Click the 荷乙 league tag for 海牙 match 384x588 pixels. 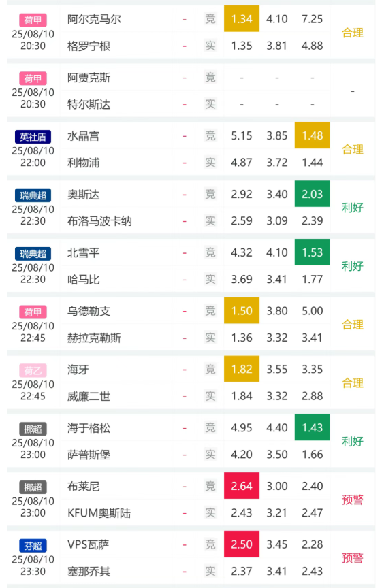coord(33,370)
